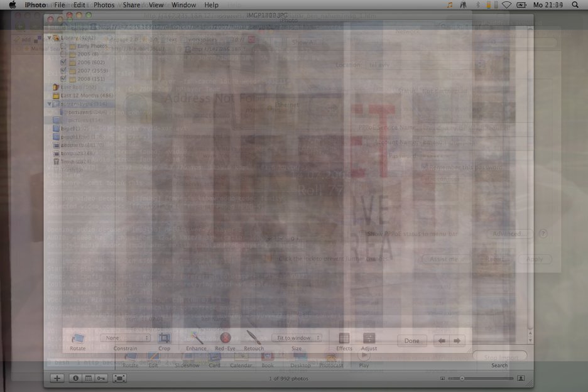Click the Done button

(x=411, y=341)
